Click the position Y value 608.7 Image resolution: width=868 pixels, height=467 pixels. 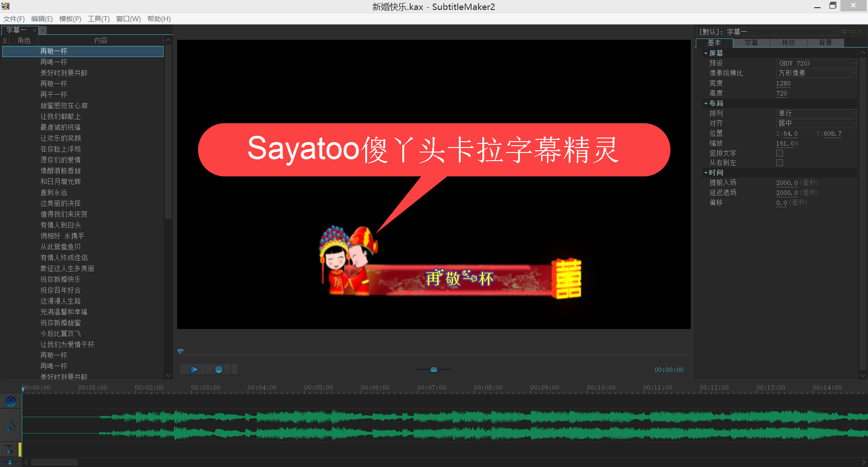pos(832,134)
